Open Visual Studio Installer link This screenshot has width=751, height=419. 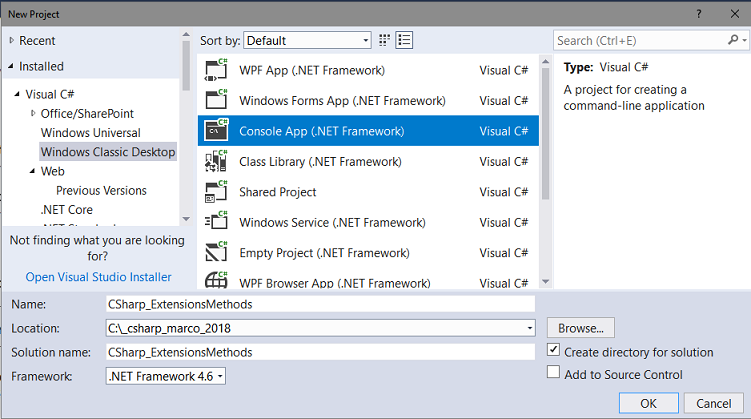pyautogui.click(x=98, y=277)
